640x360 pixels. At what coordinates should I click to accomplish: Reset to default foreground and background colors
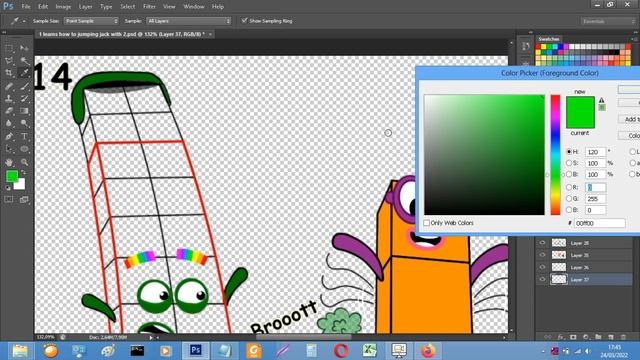[x=8, y=188]
